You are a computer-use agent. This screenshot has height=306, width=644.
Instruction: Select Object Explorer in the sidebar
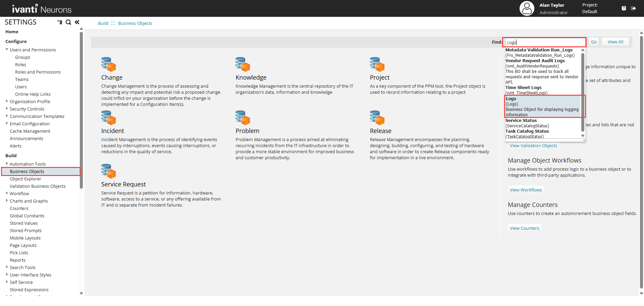[x=25, y=179]
